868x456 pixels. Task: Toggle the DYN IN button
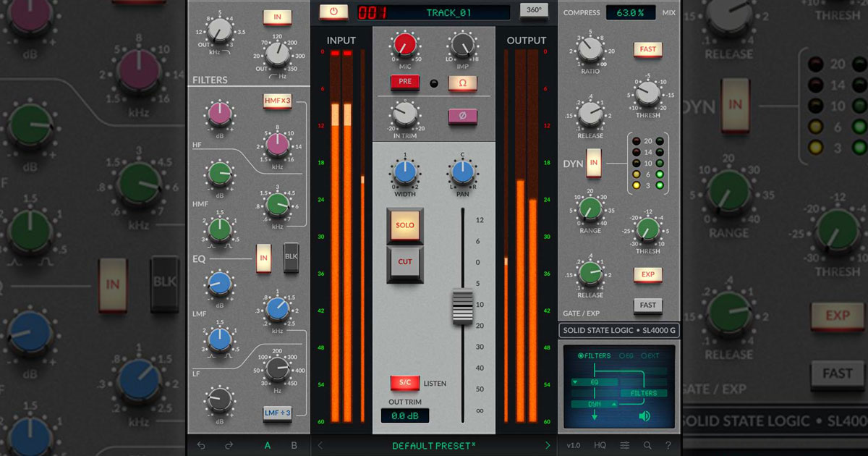[x=595, y=163]
